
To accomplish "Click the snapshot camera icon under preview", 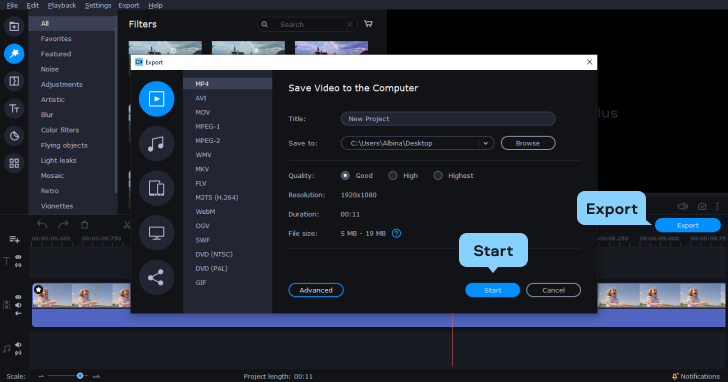I will point(702,206).
